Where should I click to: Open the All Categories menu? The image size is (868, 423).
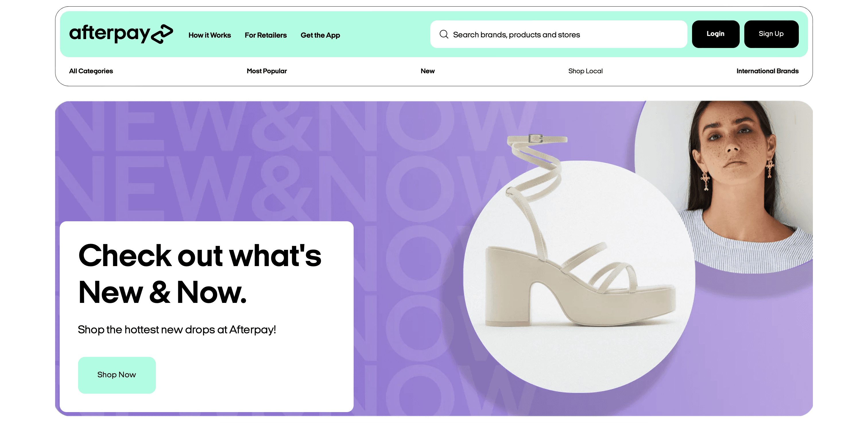(91, 71)
